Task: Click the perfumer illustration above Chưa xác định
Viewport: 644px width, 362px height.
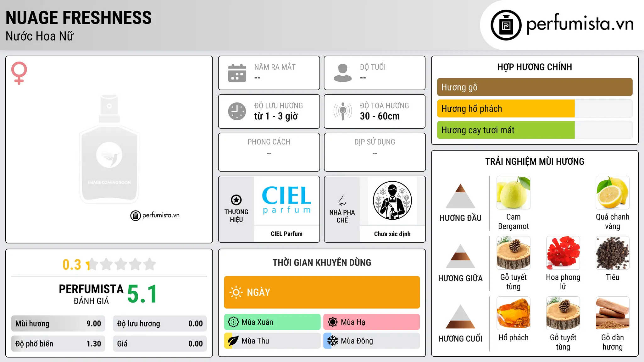Action: tap(392, 200)
